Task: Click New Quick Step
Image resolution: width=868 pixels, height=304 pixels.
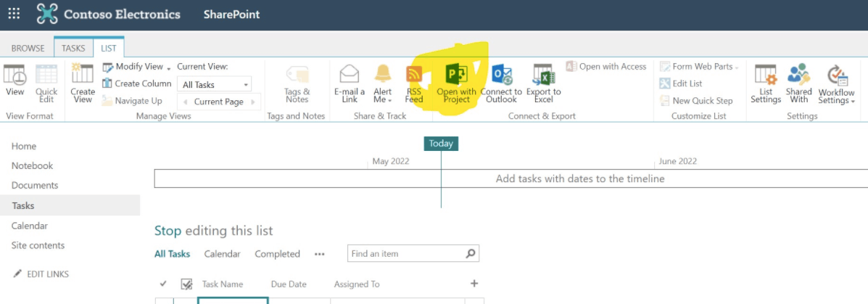Action: (696, 101)
